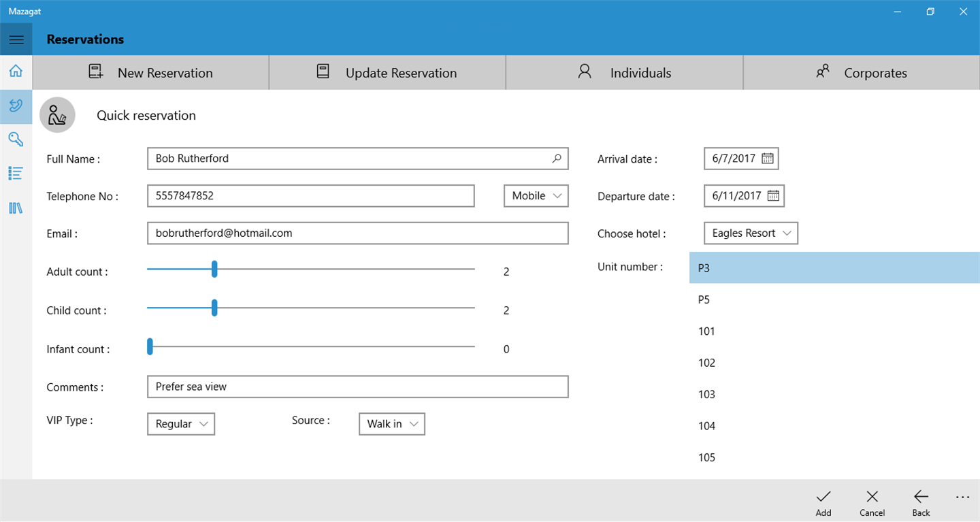Image resolution: width=980 pixels, height=522 pixels.
Task: Switch to the Update Reservation tab
Action: pyautogui.click(x=387, y=73)
